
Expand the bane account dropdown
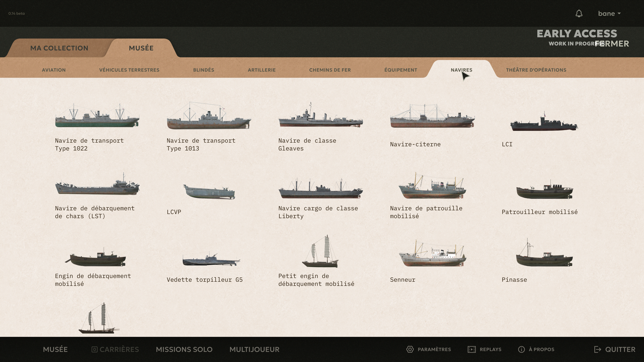click(x=609, y=13)
